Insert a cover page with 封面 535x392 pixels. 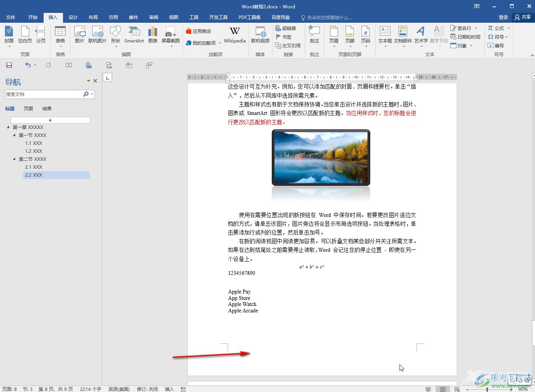[9, 36]
